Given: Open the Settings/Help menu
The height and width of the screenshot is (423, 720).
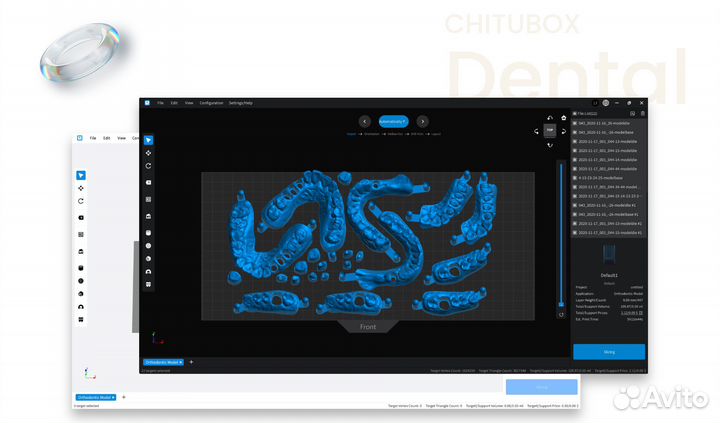Looking at the screenshot, I should click(x=241, y=103).
